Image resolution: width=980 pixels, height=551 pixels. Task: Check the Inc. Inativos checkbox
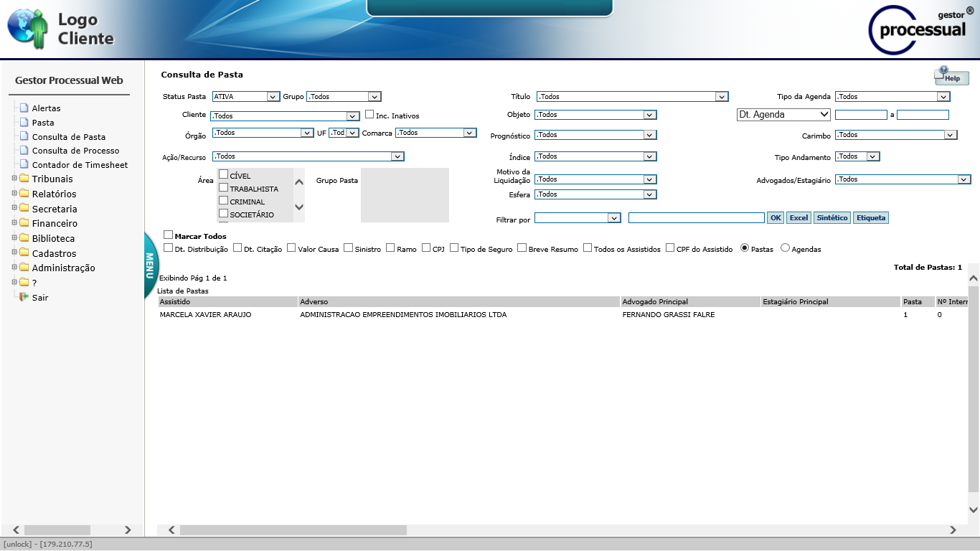pyautogui.click(x=369, y=114)
